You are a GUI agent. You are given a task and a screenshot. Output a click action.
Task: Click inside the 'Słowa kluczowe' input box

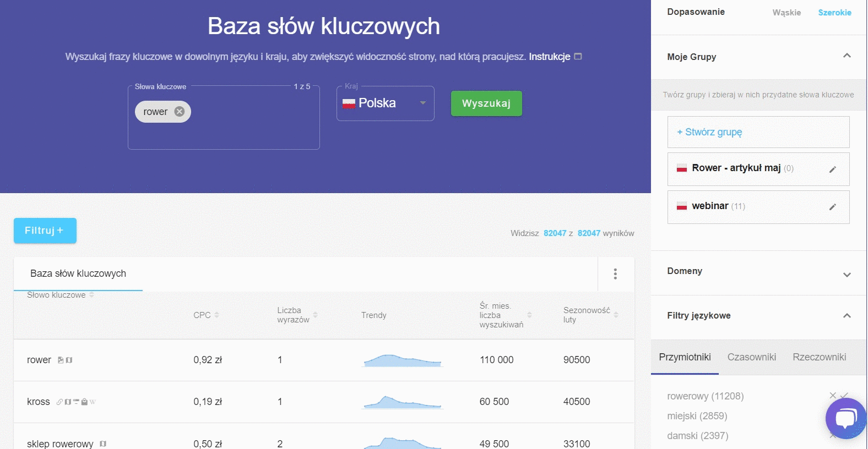pos(224,117)
